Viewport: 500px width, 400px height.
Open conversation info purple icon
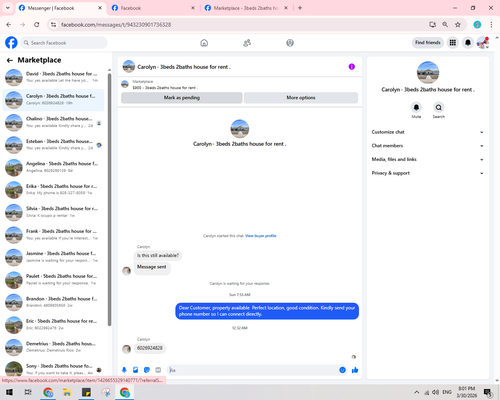[x=352, y=67]
